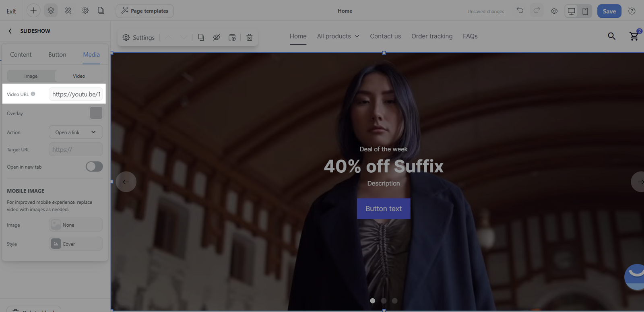This screenshot has height=312, width=644.
Task: Select the second slide dot
Action: 384,301
